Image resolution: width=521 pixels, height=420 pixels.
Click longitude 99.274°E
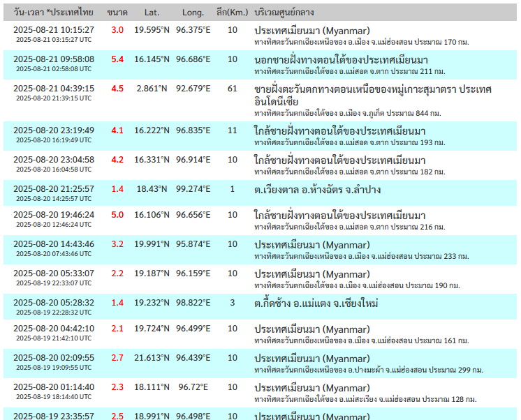(x=193, y=188)
